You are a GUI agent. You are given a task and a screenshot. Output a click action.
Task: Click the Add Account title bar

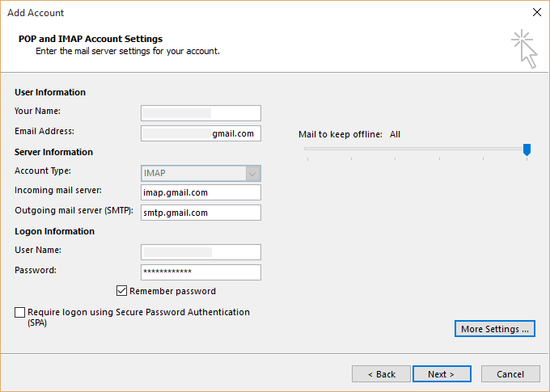243,13
